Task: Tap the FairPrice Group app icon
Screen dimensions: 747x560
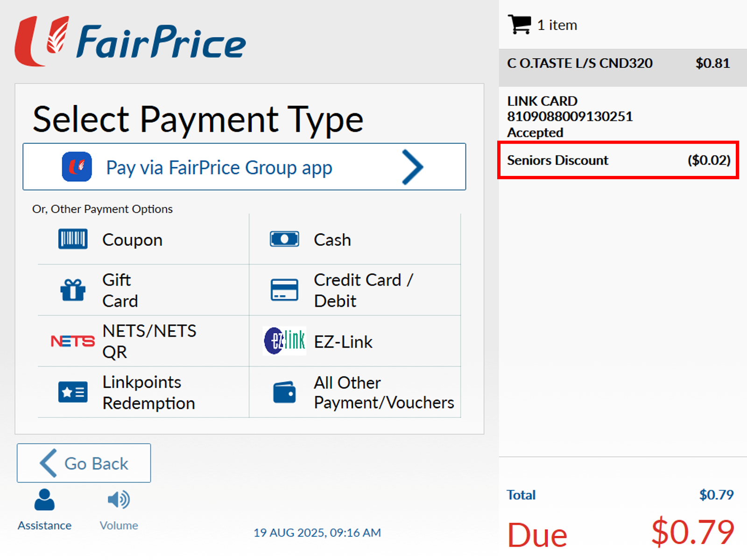Action: tap(77, 167)
